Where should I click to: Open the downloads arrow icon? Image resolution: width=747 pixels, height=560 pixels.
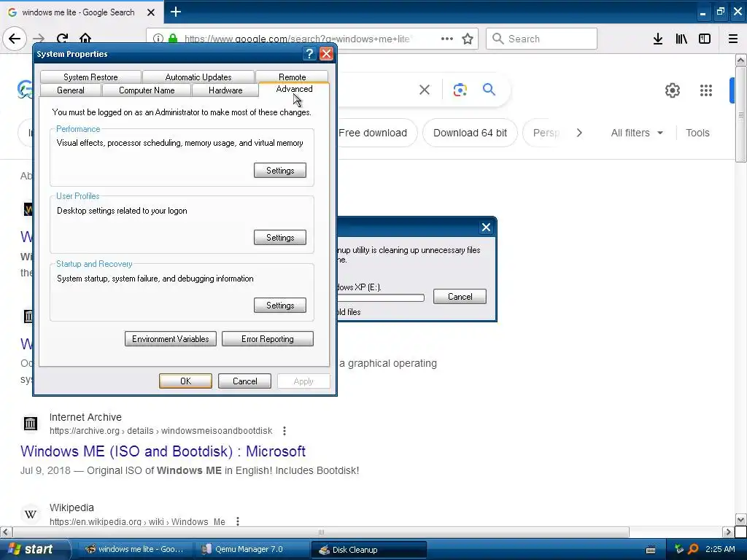657,39
